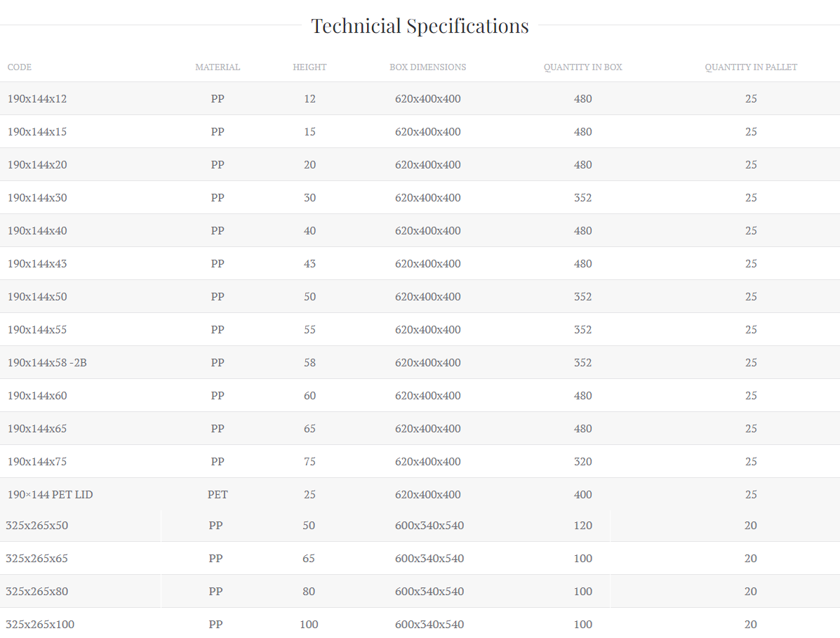Click product code 325x265x100
The width and height of the screenshot is (840, 638).
40,625
